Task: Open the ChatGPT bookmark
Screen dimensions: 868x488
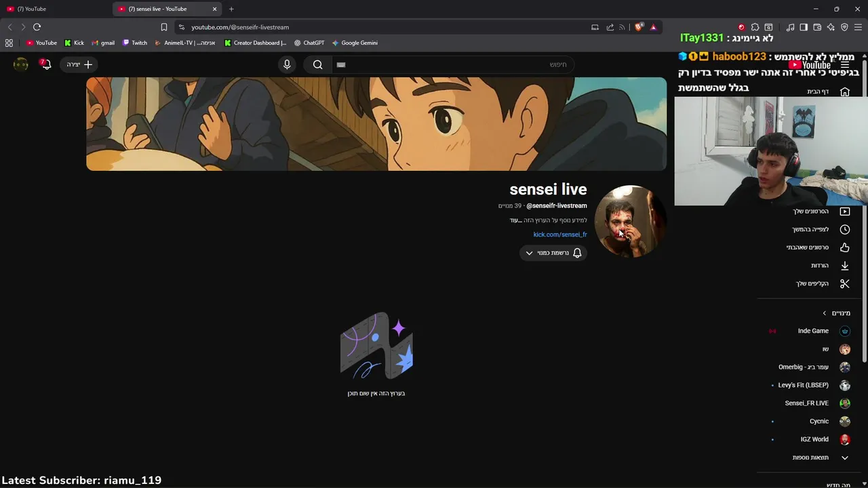Action: coord(309,43)
